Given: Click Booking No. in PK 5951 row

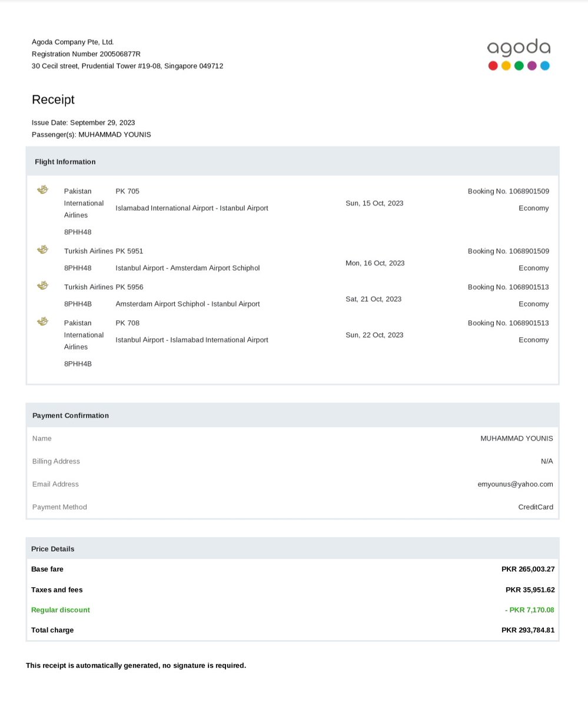Looking at the screenshot, I should tap(509, 251).
